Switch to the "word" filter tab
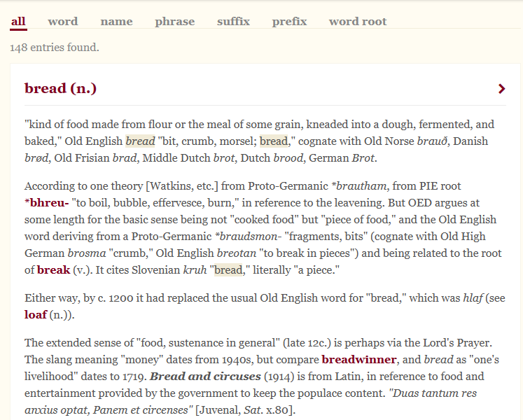Image resolution: width=523 pixels, height=420 pixels. 63,22
